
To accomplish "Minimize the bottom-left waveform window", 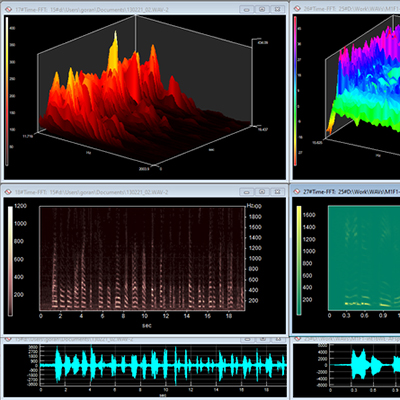I will pyautogui.click(x=247, y=339).
